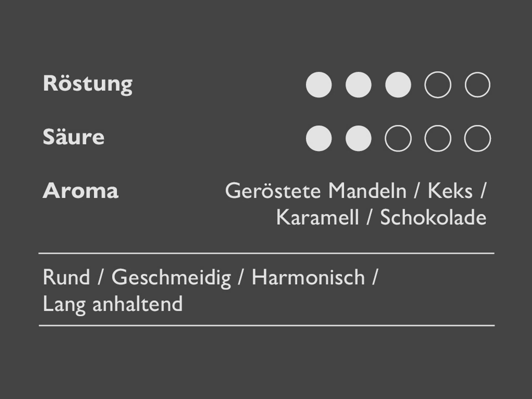
Task: Click the Keks aroma note
Action: tap(450, 191)
